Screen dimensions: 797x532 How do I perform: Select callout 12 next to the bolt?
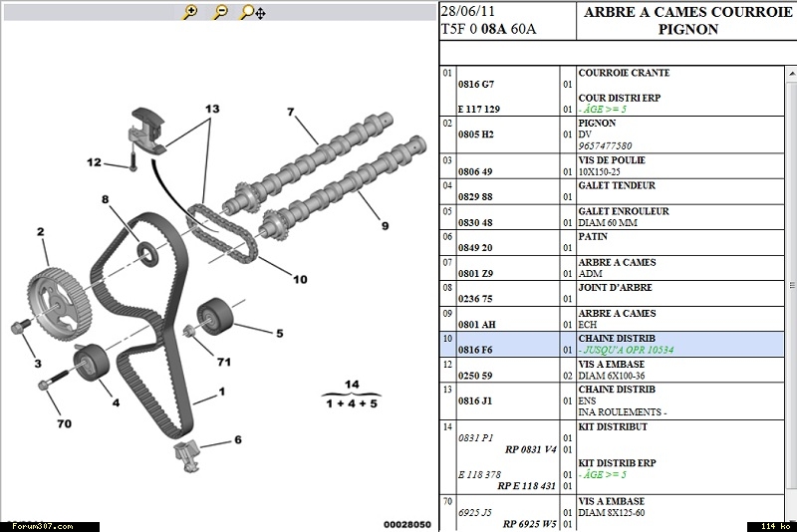(x=93, y=162)
